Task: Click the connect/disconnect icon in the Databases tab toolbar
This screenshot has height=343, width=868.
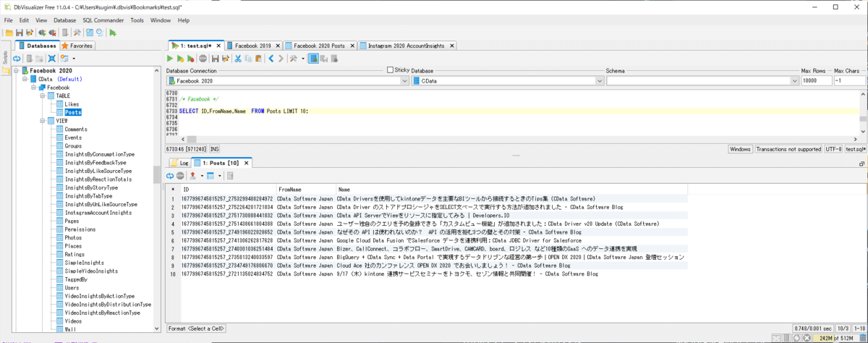Action: (x=52, y=58)
